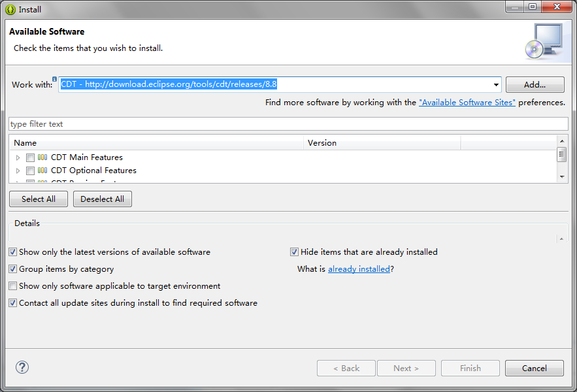Click the software list scrollbar thumb
This screenshot has width=577, height=392.
(561, 154)
